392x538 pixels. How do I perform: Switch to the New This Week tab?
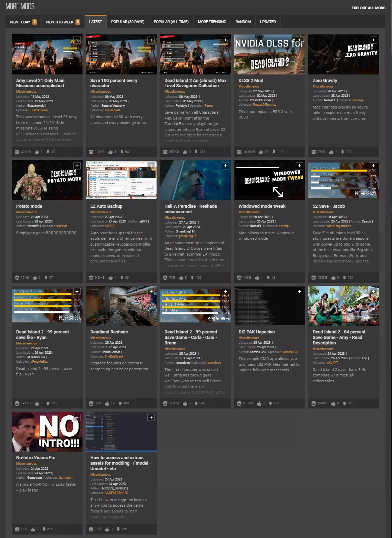click(x=63, y=22)
